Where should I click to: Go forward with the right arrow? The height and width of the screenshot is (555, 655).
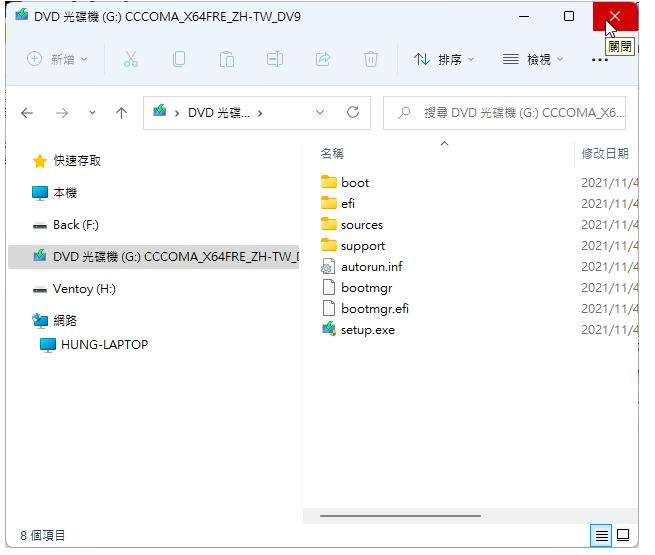tap(62, 113)
